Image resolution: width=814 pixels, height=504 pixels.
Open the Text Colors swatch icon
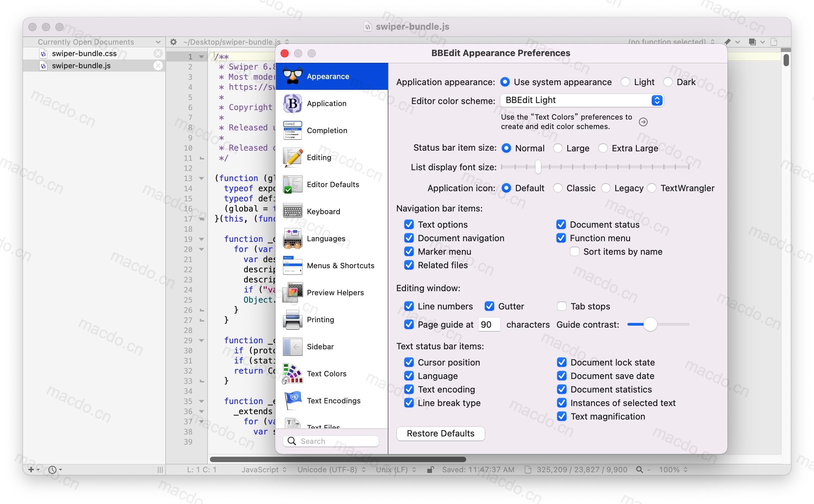[x=292, y=374]
